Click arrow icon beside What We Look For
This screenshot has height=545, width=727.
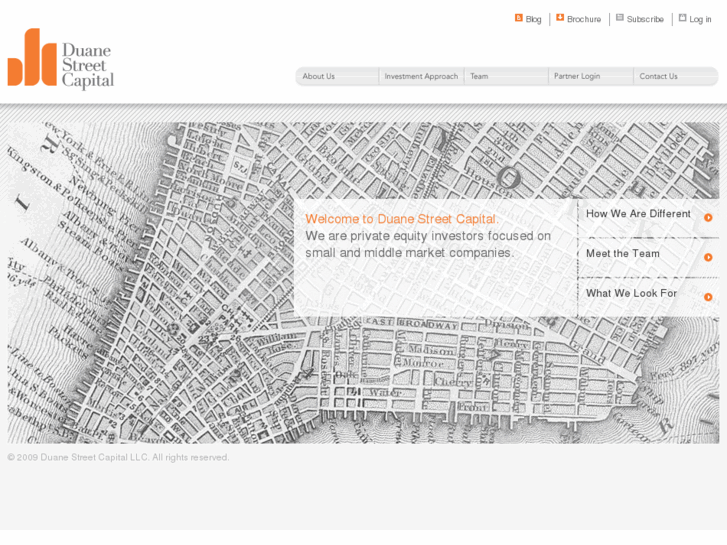coord(708,297)
